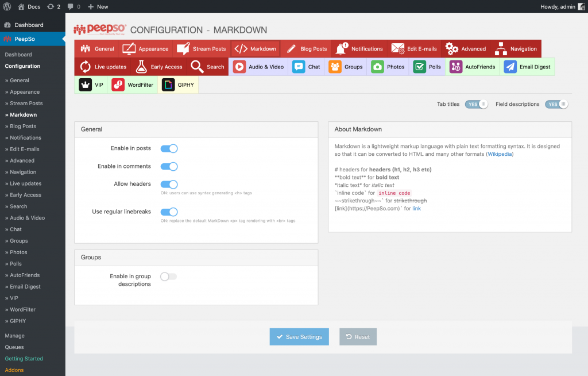This screenshot has height=376, width=588.
Task: Click Save Settings button
Action: (299, 336)
